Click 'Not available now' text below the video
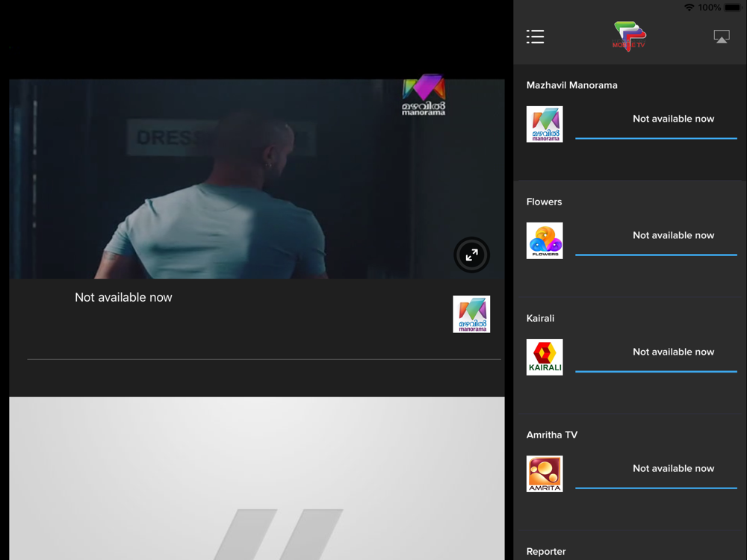This screenshot has width=747, height=560. click(x=123, y=297)
